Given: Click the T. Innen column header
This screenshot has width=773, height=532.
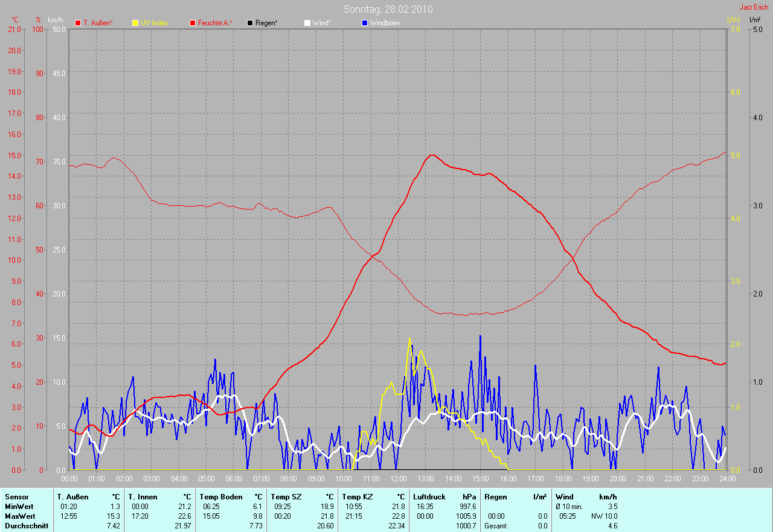Looking at the screenshot, I should click(x=143, y=497).
